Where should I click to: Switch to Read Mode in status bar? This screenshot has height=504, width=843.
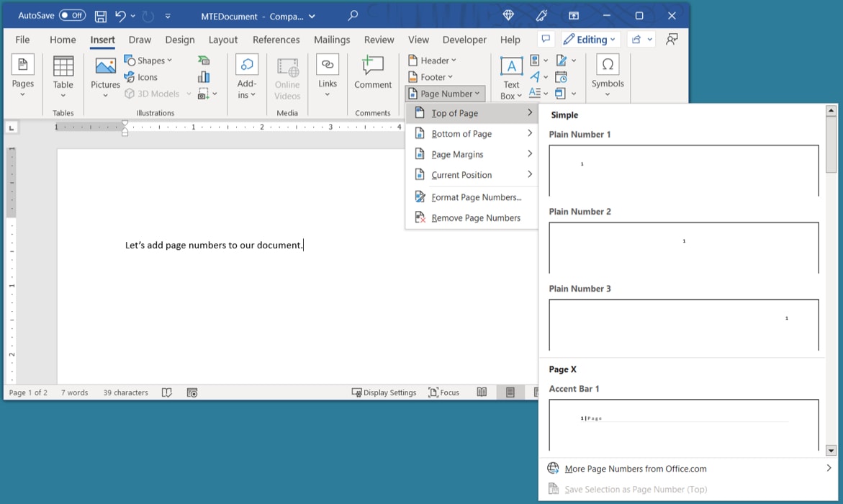coord(482,392)
